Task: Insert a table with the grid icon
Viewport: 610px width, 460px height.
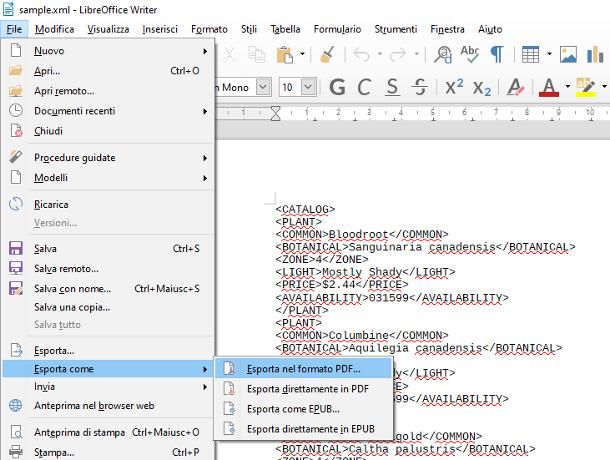Action: click(530, 54)
